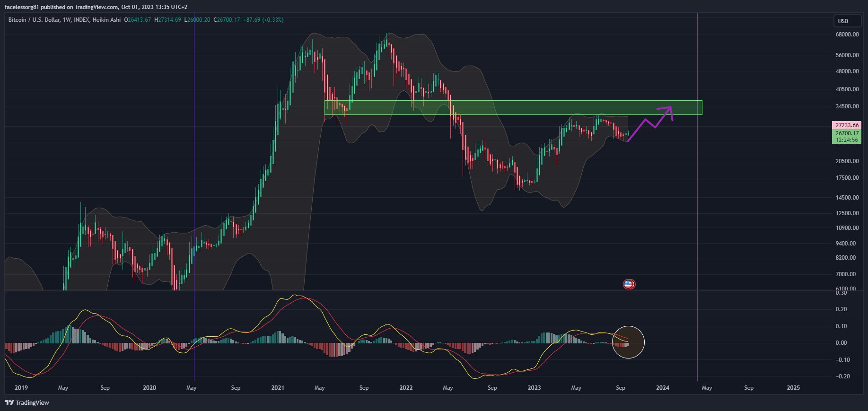868x411 pixels.
Task: Click the pink 27233.66 price label
Action: 847,125
